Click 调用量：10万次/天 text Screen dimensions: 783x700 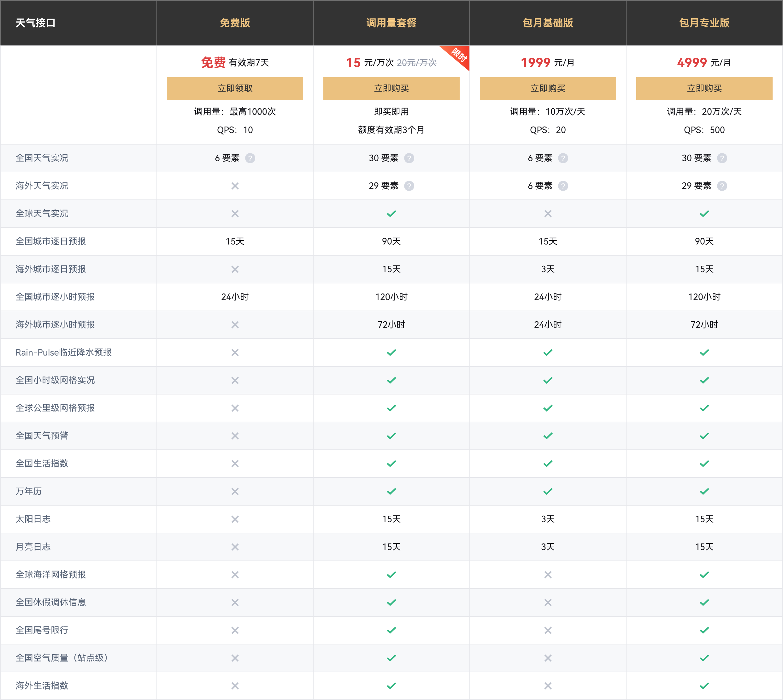point(548,111)
